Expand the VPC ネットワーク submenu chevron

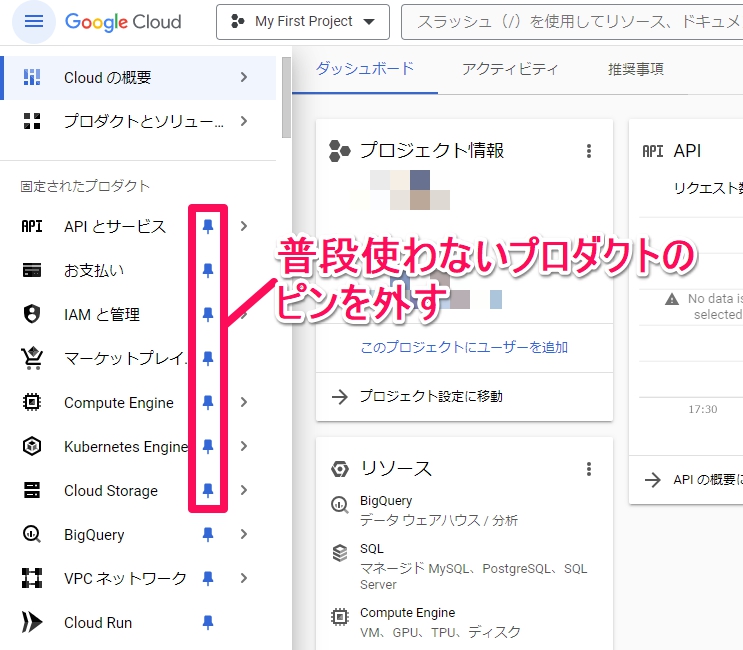point(244,578)
